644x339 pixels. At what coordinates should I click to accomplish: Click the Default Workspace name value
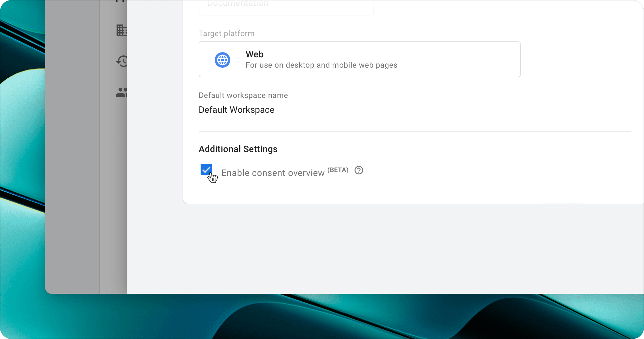pyautogui.click(x=236, y=110)
